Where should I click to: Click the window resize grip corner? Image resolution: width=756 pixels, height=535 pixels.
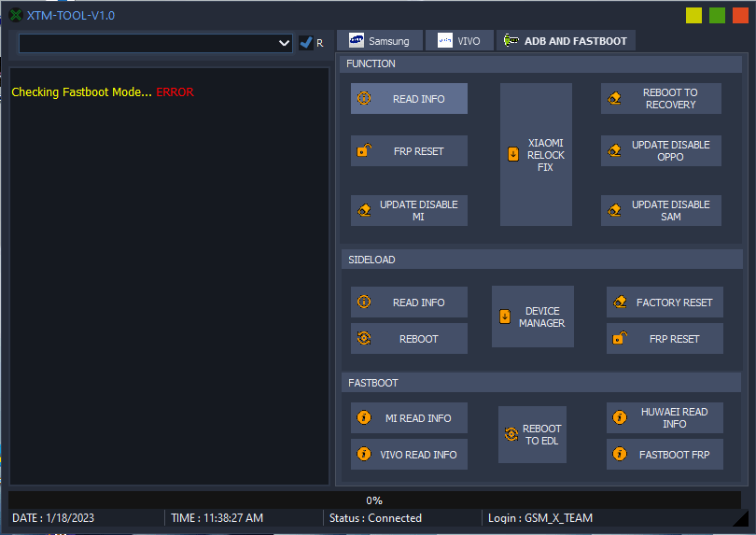[740, 518]
